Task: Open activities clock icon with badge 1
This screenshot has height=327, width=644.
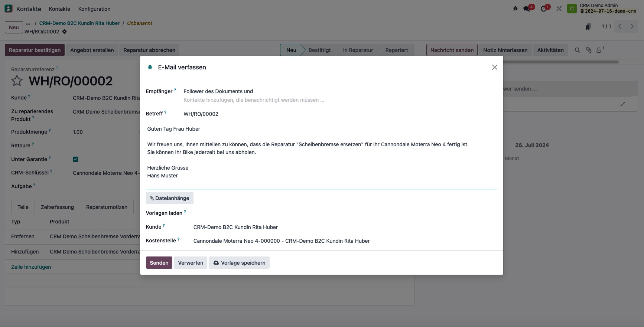Action: [544, 9]
